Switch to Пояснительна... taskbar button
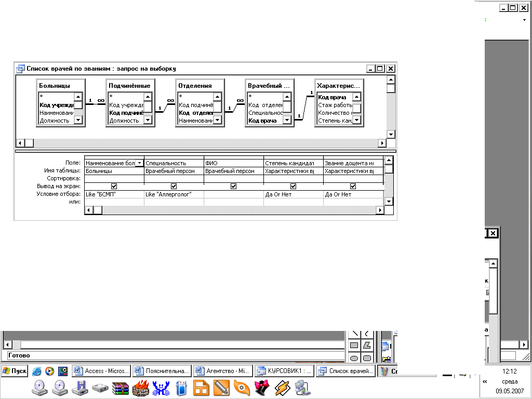Screen dimensions: 532x399 coord(162,371)
